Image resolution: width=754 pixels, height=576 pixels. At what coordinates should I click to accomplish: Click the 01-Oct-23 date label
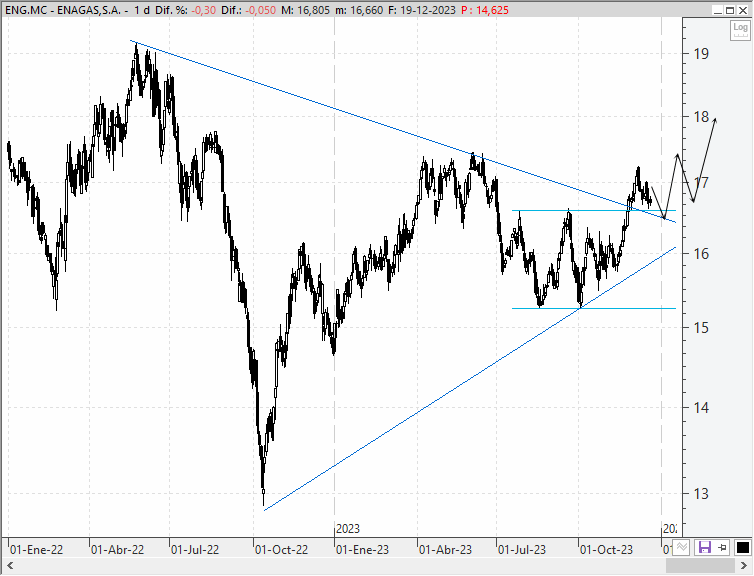pyautogui.click(x=606, y=550)
